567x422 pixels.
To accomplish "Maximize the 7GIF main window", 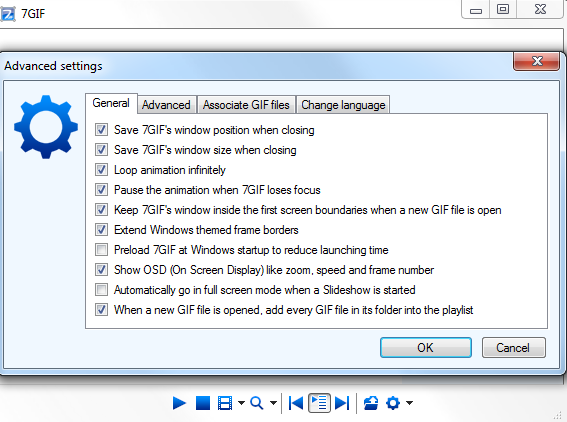I will tap(503, 9).
